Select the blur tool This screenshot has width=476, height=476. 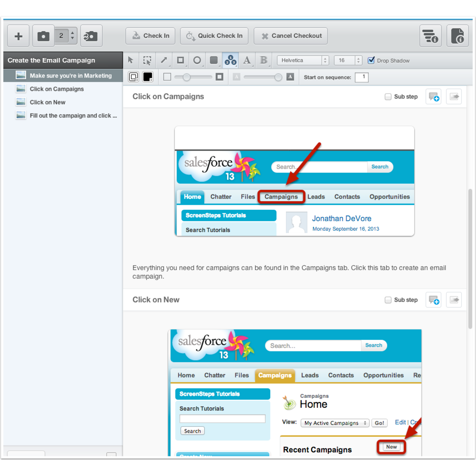click(x=264, y=60)
